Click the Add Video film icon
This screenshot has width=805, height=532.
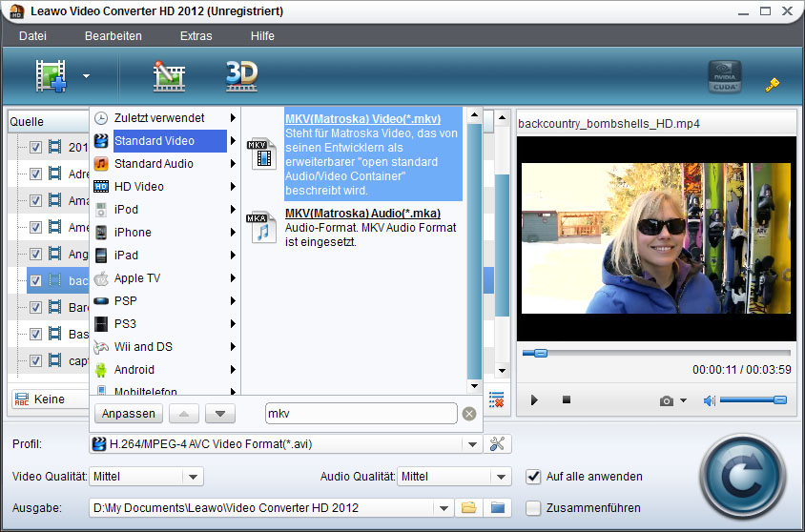pos(52,76)
